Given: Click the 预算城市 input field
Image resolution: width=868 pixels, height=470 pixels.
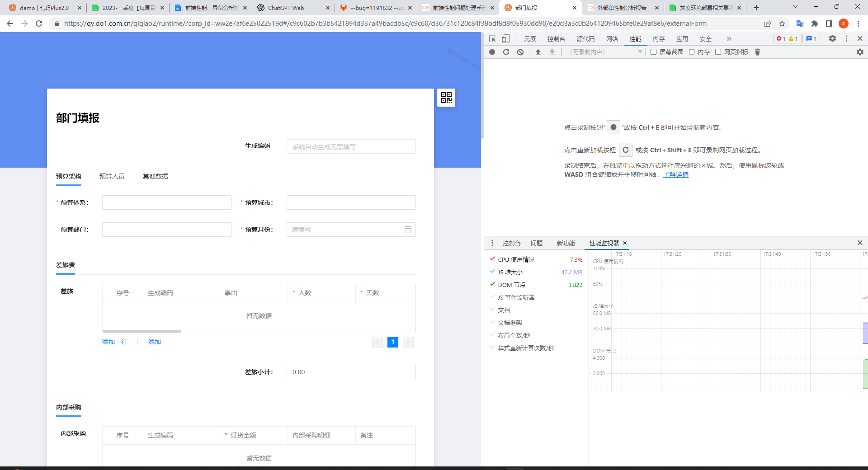Looking at the screenshot, I should (351, 202).
